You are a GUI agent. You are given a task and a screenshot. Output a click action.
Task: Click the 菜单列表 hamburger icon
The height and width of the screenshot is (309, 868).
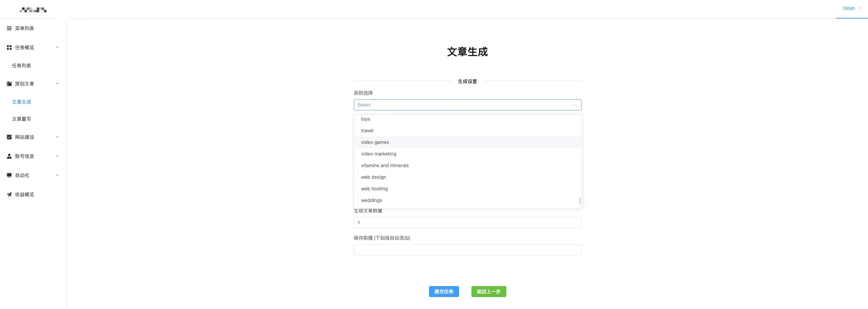[9, 28]
